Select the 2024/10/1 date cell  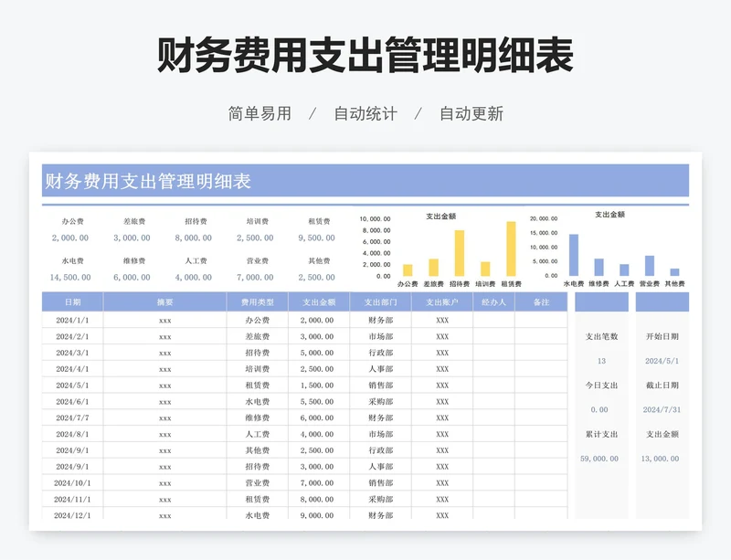(72, 483)
